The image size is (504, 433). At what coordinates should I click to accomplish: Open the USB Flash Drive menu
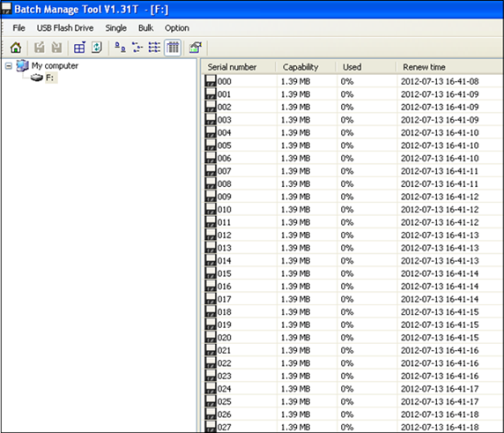point(65,28)
